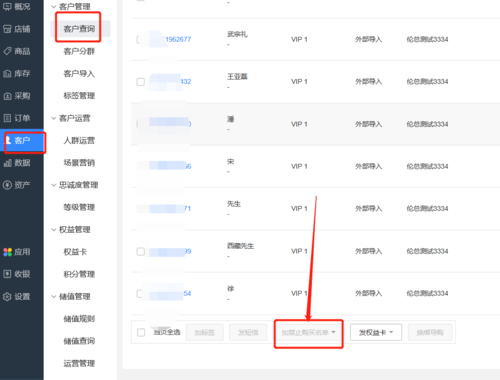Click 外部导入 in the 潘 row
Viewport: 500px width, 380px height.
coord(369,124)
